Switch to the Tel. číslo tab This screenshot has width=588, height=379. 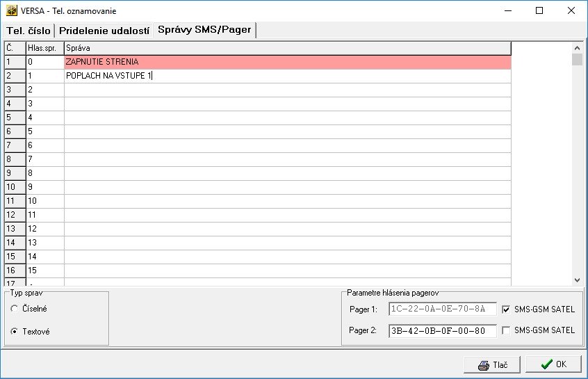point(28,31)
